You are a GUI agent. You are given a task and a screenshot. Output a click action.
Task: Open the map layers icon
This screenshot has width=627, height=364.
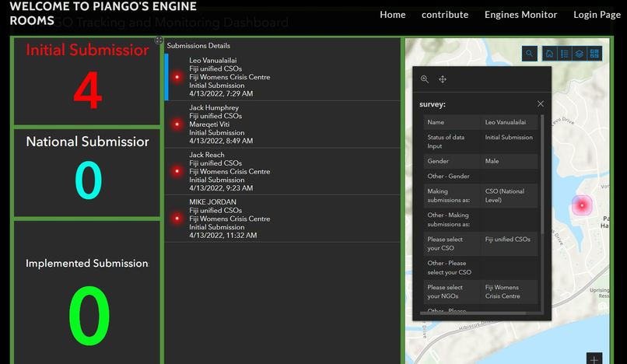[x=580, y=54]
